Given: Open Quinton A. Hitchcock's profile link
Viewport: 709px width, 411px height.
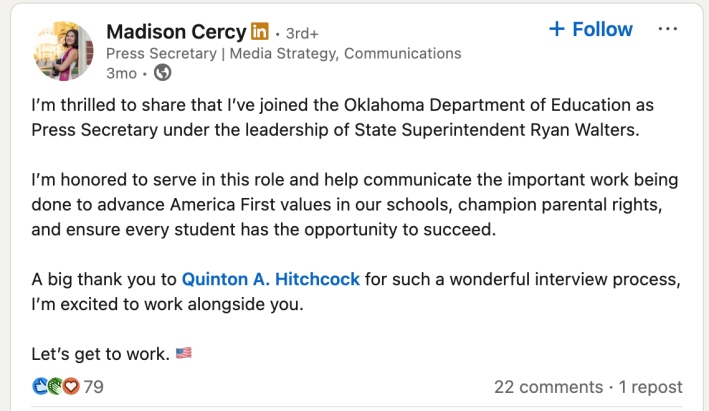Looking at the screenshot, I should pos(270,277).
